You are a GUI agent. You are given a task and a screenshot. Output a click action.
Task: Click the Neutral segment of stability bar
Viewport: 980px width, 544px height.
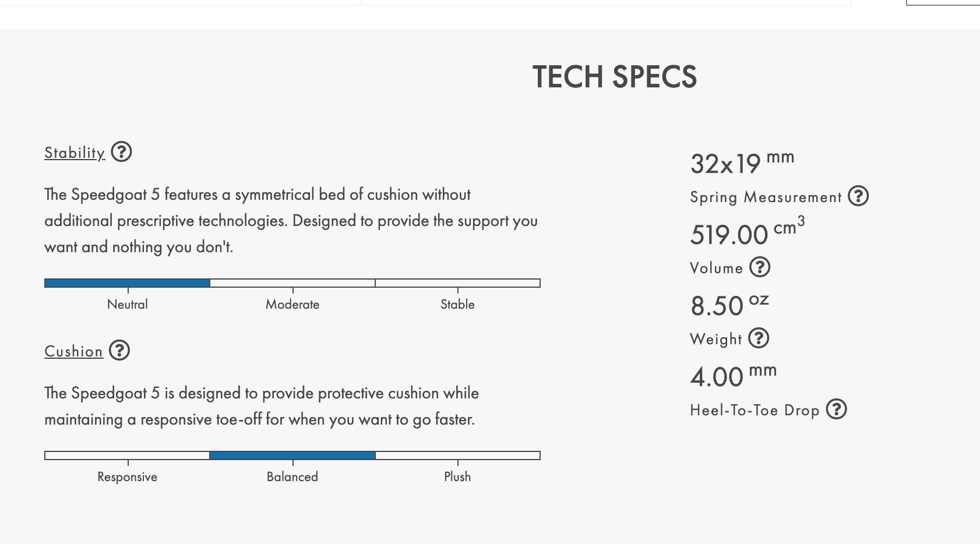(x=127, y=283)
